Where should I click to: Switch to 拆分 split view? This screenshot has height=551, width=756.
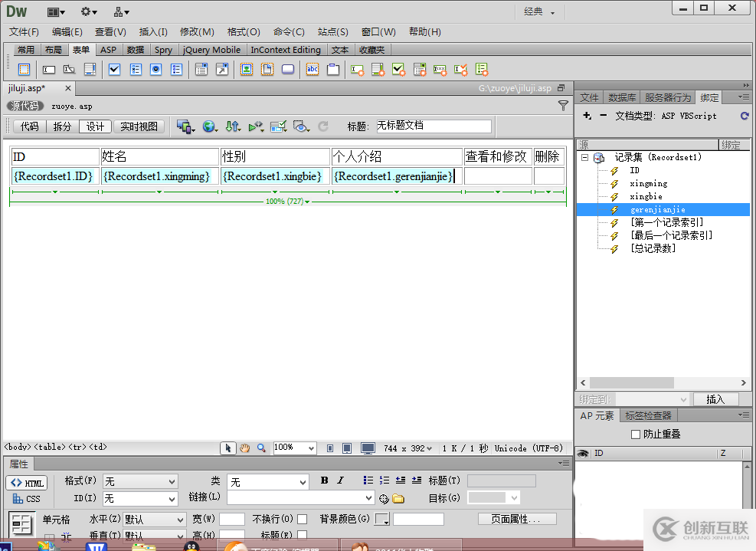pyautogui.click(x=62, y=126)
